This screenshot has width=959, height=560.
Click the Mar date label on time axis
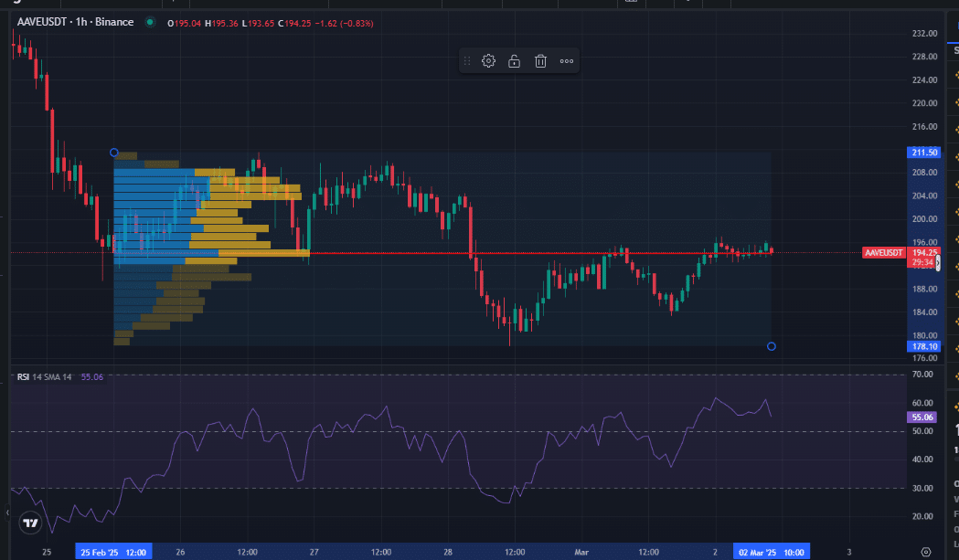pyautogui.click(x=581, y=552)
